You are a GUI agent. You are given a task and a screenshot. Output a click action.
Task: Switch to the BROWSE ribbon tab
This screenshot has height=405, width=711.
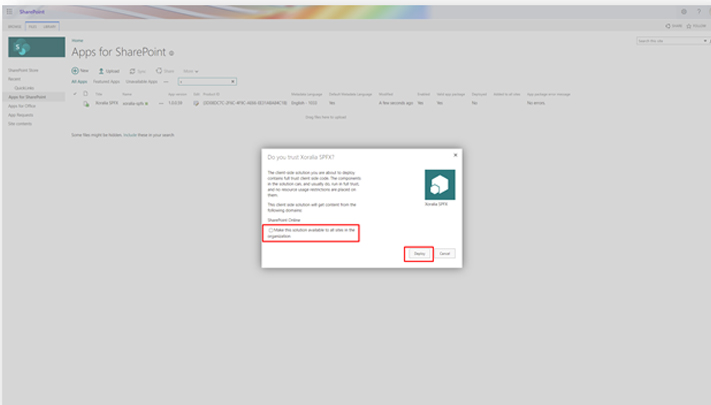pyautogui.click(x=15, y=27)
